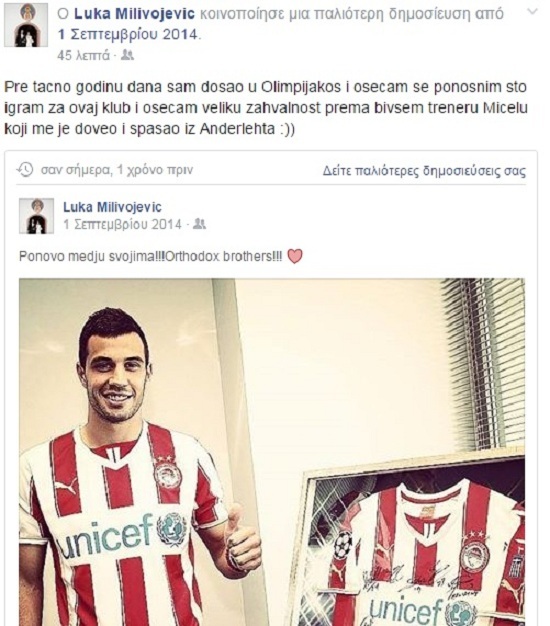Viewport: 550px width, 626px height.
Task: Click friends audience icon in shared post
Action: click(x=199, y=224)
